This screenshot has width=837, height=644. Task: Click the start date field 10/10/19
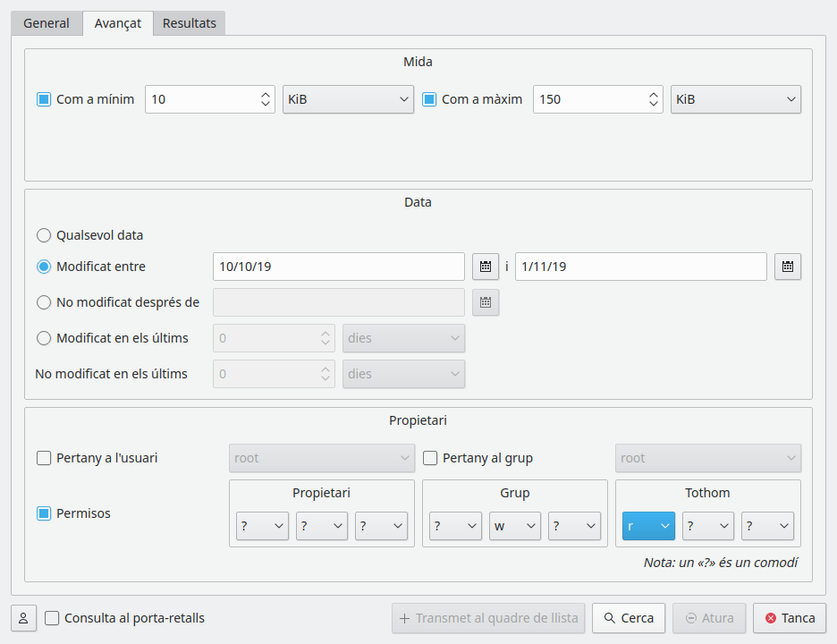[338, 267]
